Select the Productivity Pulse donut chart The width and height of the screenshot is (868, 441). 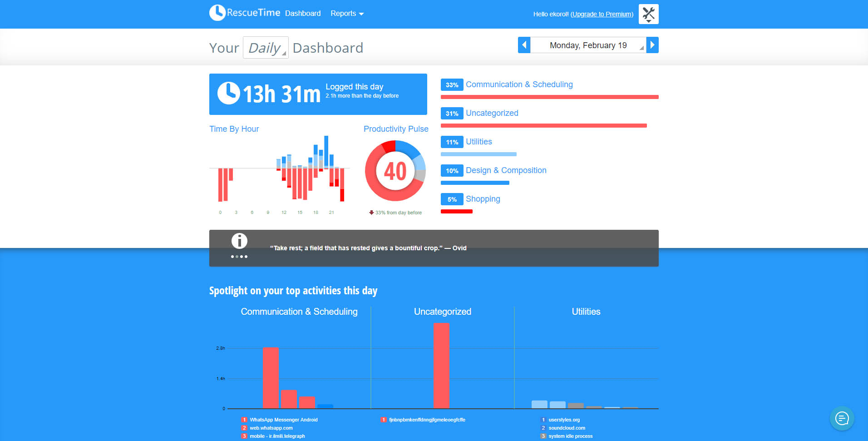[395, 171]
